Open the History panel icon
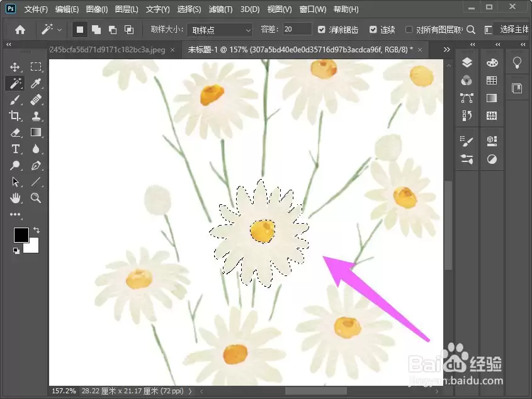Screen dimensions: 532x399 click(467, 116)
